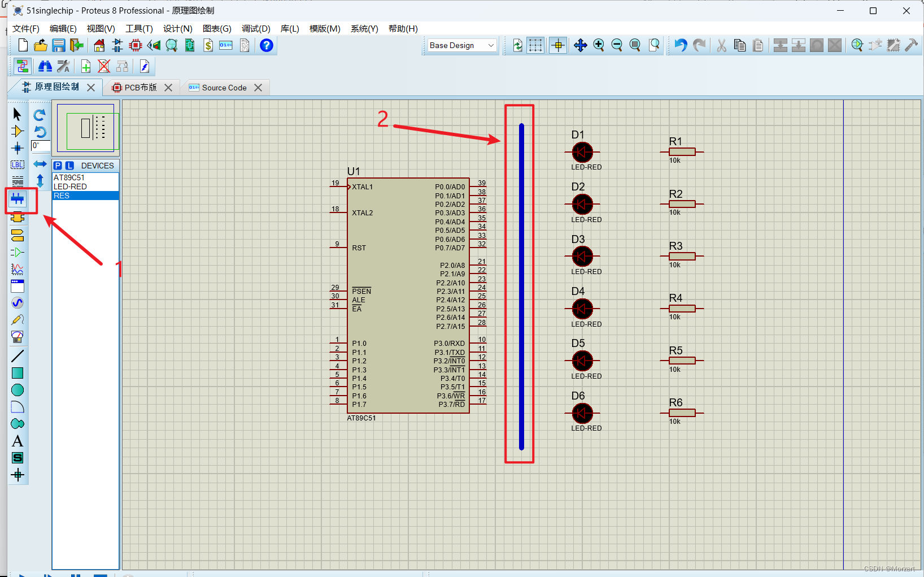The width and height of the screenshot is (924, 577).
Task: Select the 2D markers mode tool
Action: [17, 475]
